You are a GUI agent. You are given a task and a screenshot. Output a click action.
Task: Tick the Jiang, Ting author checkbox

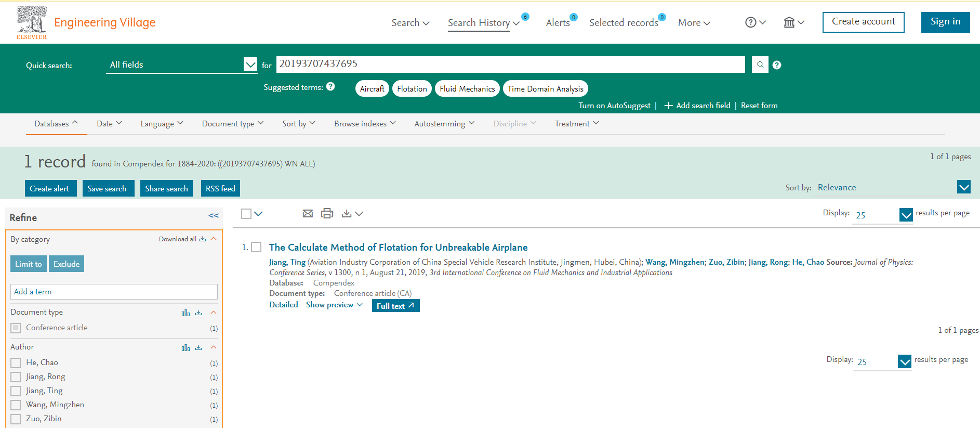16,391
